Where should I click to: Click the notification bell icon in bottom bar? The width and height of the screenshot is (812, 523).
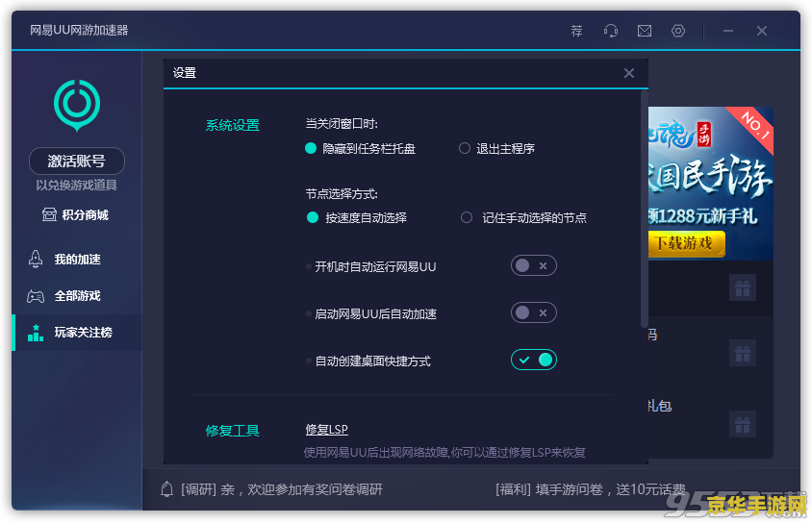point(166,488)
